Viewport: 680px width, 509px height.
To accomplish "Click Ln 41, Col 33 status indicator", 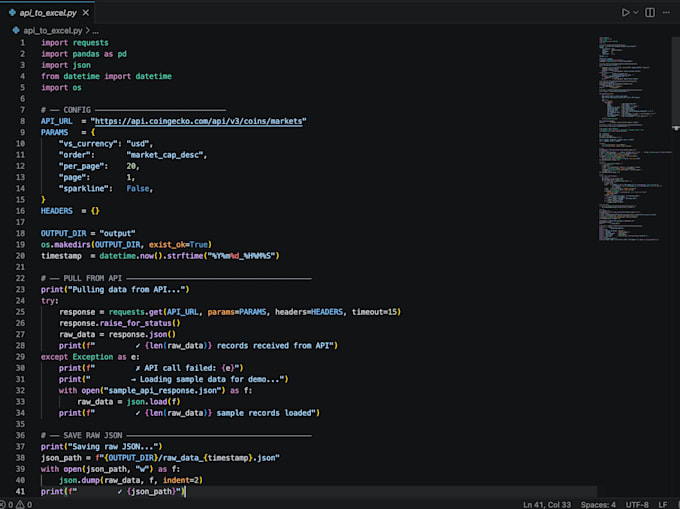I will click(547, 505).
